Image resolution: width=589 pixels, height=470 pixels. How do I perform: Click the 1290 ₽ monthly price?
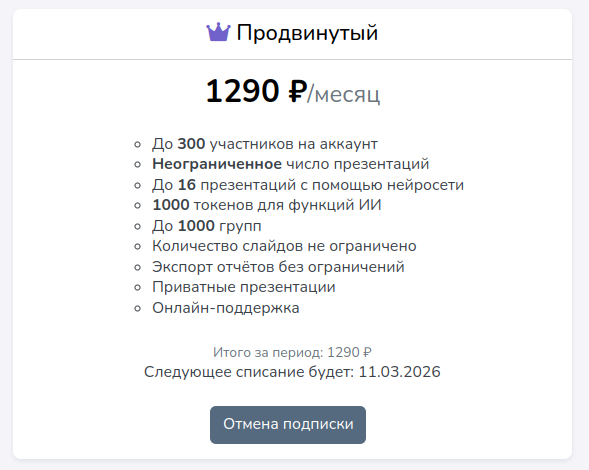(256, 91)
